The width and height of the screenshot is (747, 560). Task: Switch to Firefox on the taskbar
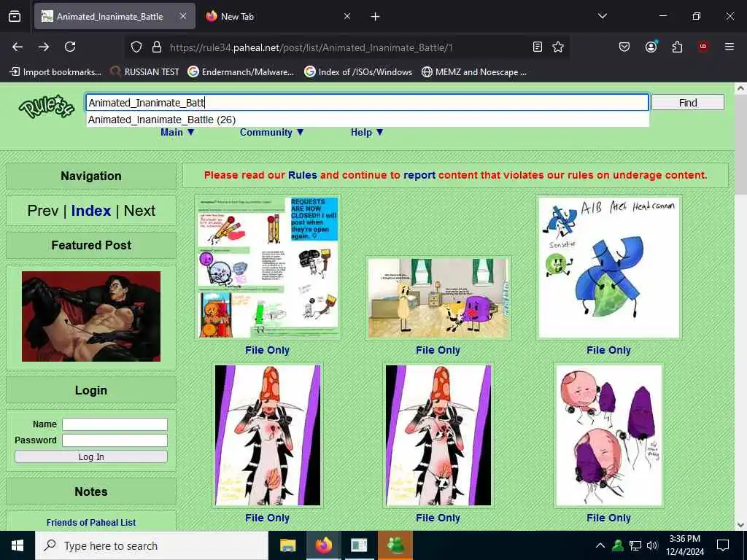tap(323, 545)
